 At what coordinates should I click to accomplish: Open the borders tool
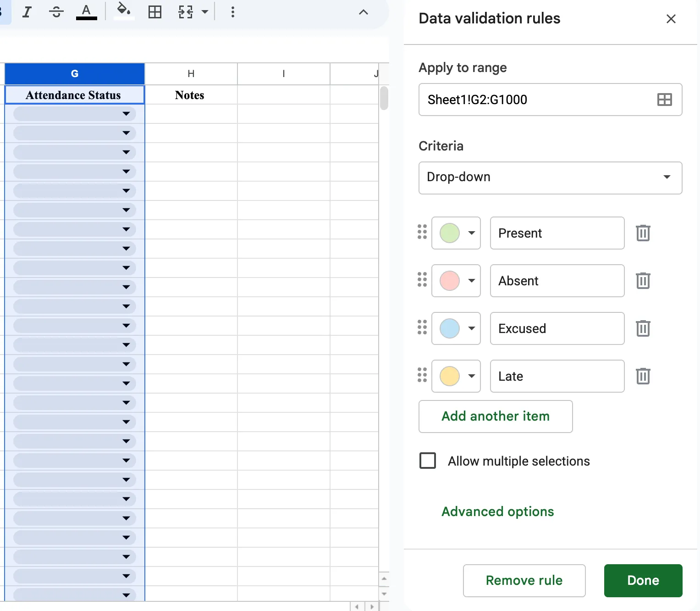pos(155,12)
